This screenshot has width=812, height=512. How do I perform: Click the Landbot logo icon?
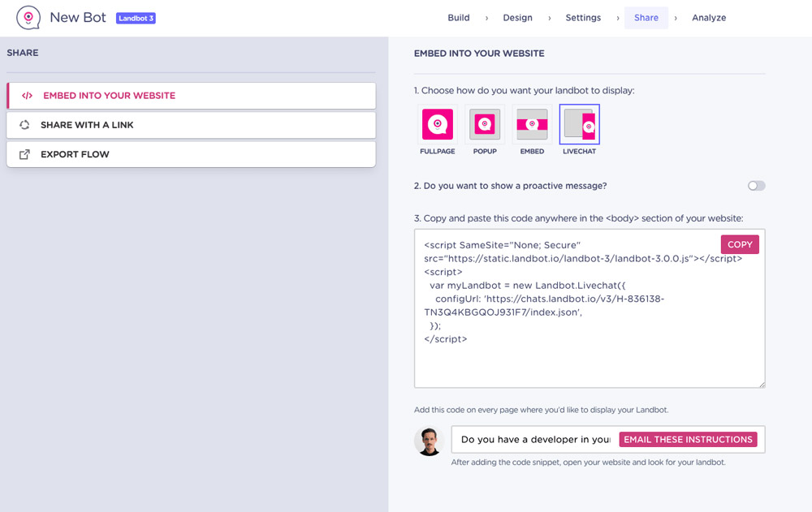tap(28, 18)
